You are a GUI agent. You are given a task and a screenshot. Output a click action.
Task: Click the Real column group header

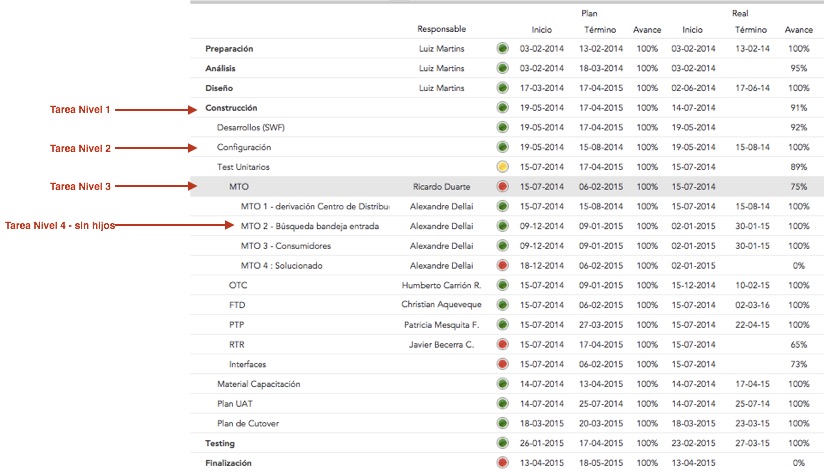740,13
